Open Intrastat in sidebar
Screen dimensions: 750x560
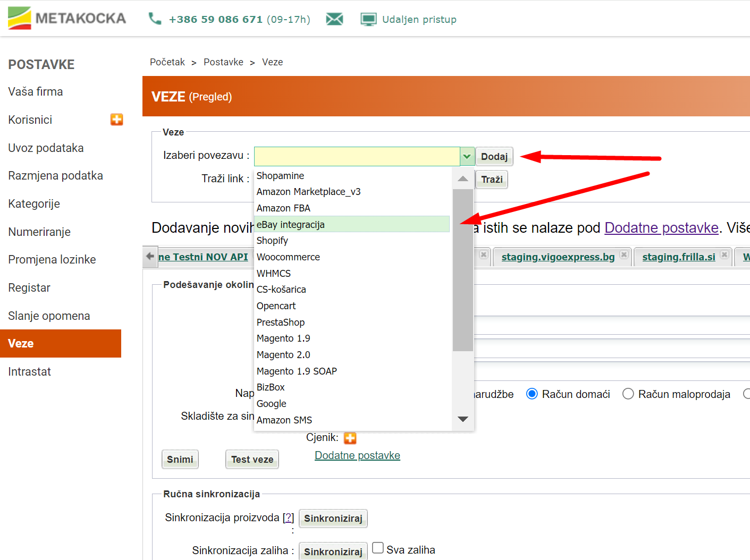(30, 371)
